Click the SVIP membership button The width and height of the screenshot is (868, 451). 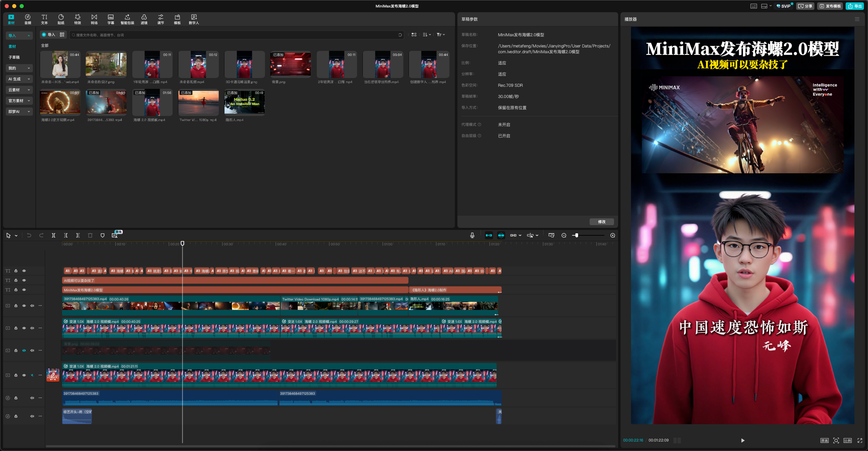784,6
